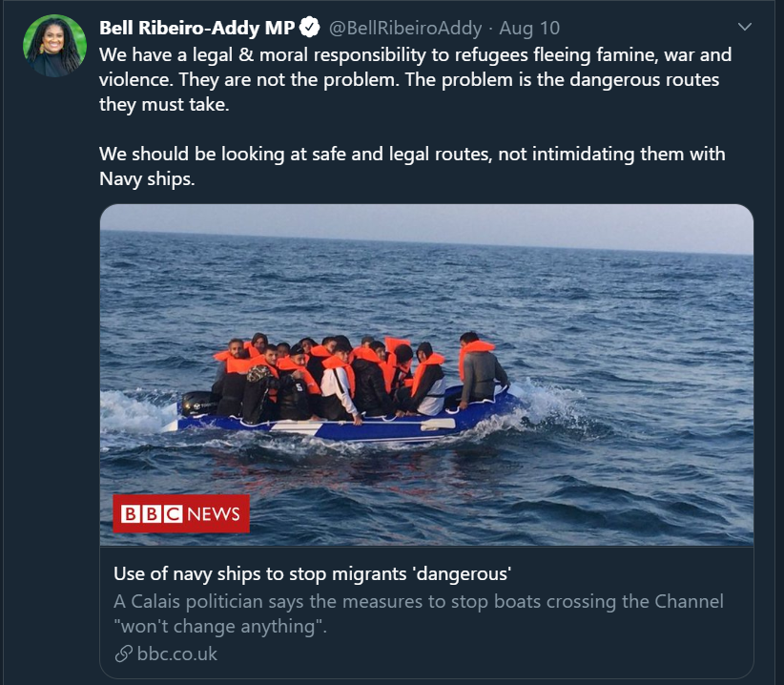Image resolution: width=784 pixels, height=685 pixels.
Task: Open the Aug 10 timestamp
Action: pos(529,28)
